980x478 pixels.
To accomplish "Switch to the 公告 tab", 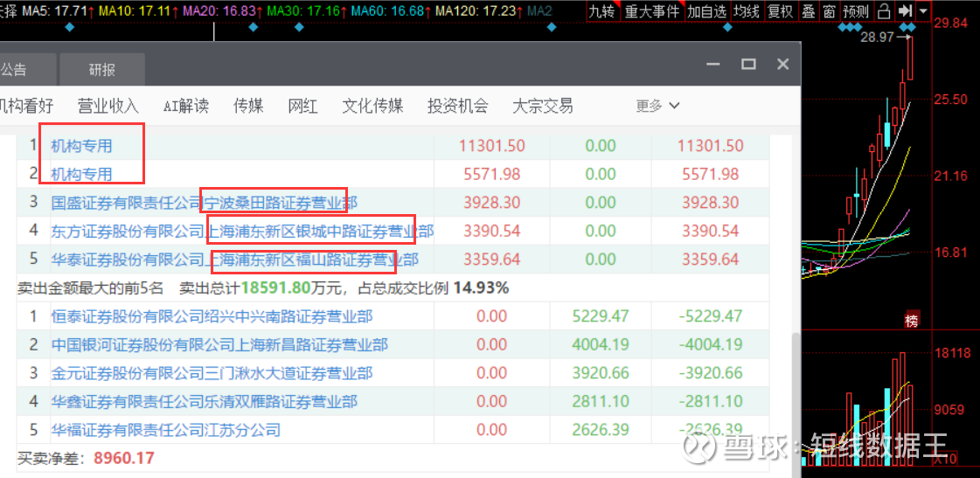I will point(14,70).
